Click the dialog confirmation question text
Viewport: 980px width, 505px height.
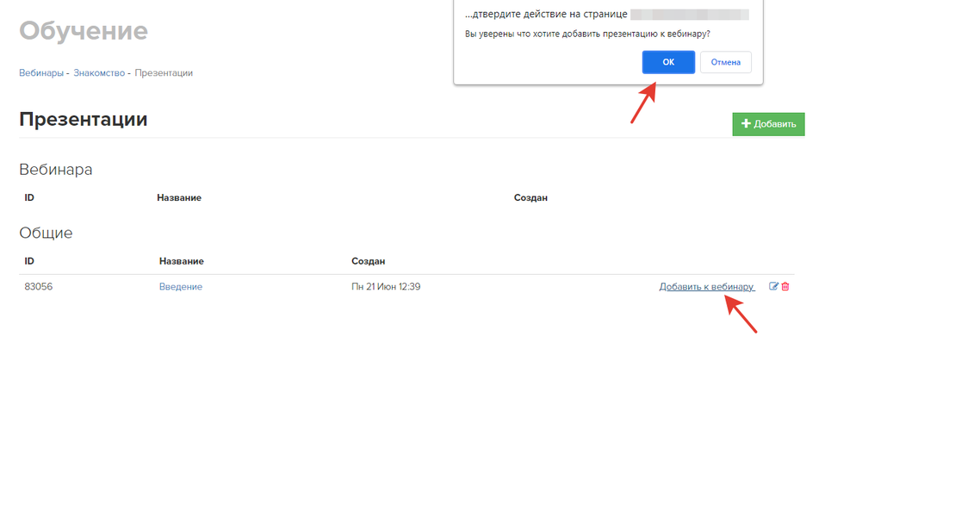tap(587, 34)
